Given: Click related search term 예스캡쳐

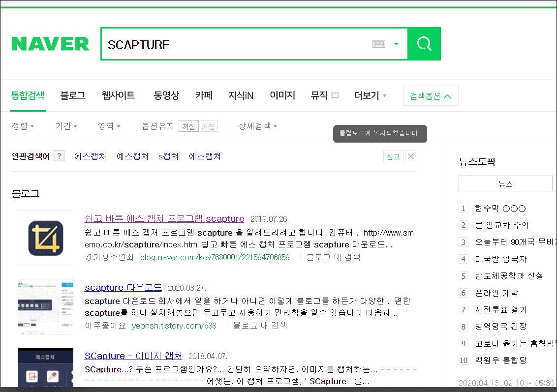Looking at the screenshot, I should (132, 156).
